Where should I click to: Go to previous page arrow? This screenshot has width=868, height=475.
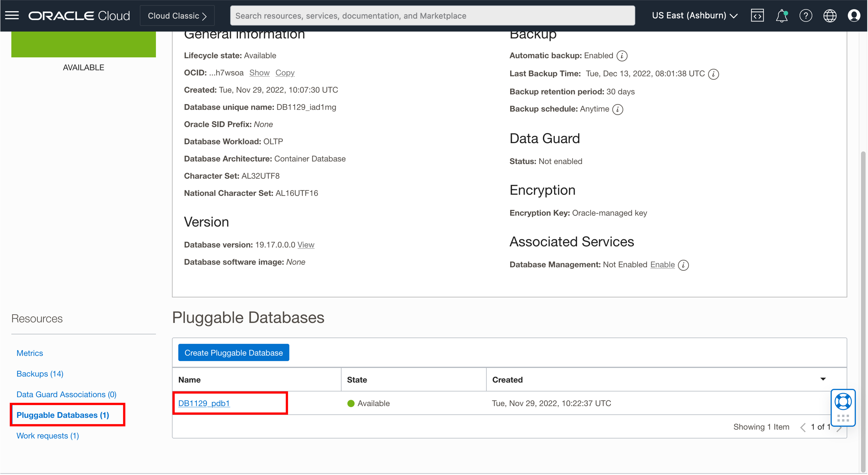click(803, 427)
